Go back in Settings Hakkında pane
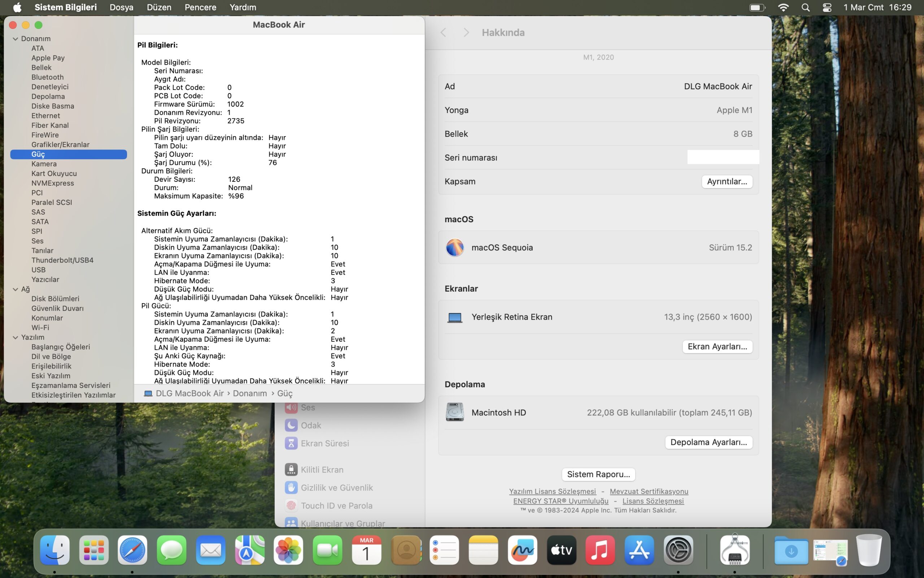Image resolution: width=924 pixels, height=578 pixels. [443, 33]
